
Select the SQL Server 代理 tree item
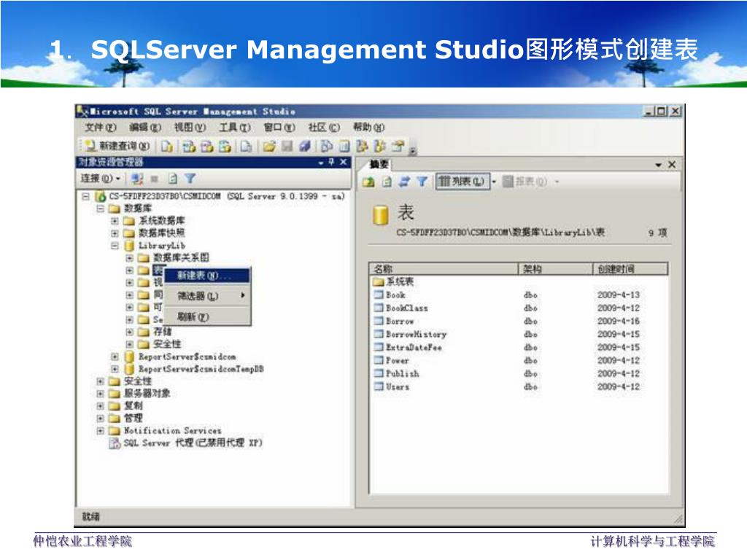click(x=193, y=443)
